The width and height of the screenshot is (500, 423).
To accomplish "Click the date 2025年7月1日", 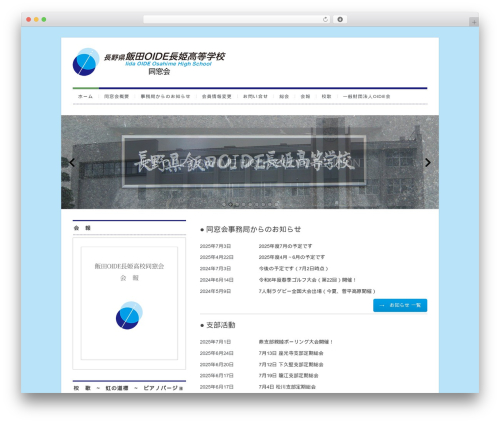I will point(215,342).
